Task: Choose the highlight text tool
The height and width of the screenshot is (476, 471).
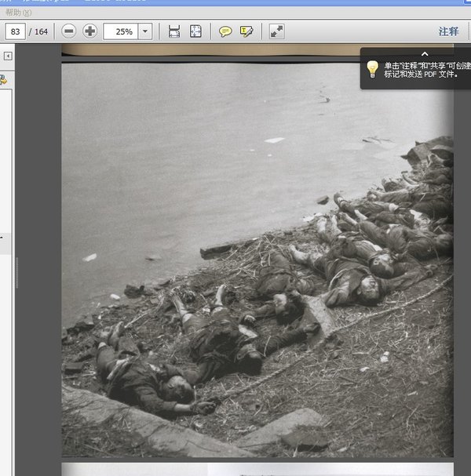Action: coord(246,31)
